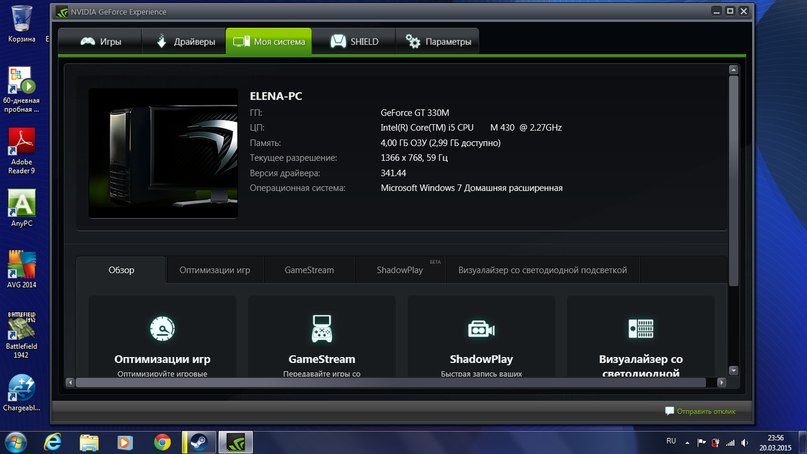
Task: Click the Microsoft Windows 7 Домашняя расширенная text
Action: point(471,188)
